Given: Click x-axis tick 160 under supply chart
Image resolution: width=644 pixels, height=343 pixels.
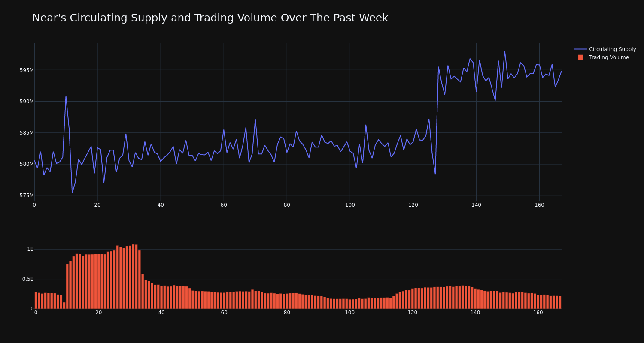Looking at the screenshot, I should coord(539,205).
